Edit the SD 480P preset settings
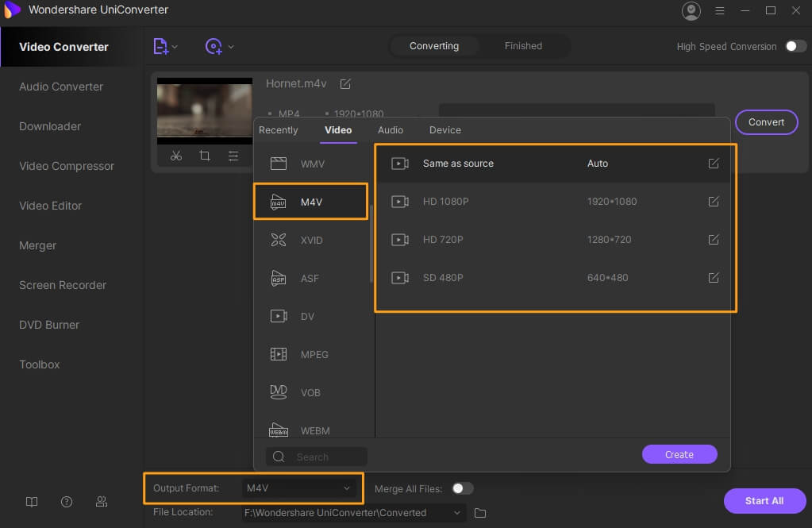This screenshot has height=528, width=812. 714,278
